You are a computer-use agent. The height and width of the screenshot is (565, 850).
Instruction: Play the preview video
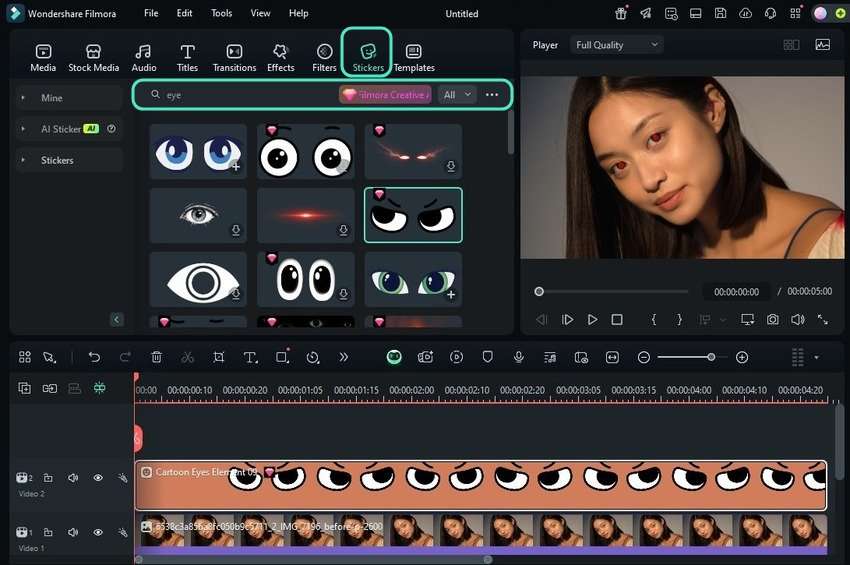click(592, 319)
